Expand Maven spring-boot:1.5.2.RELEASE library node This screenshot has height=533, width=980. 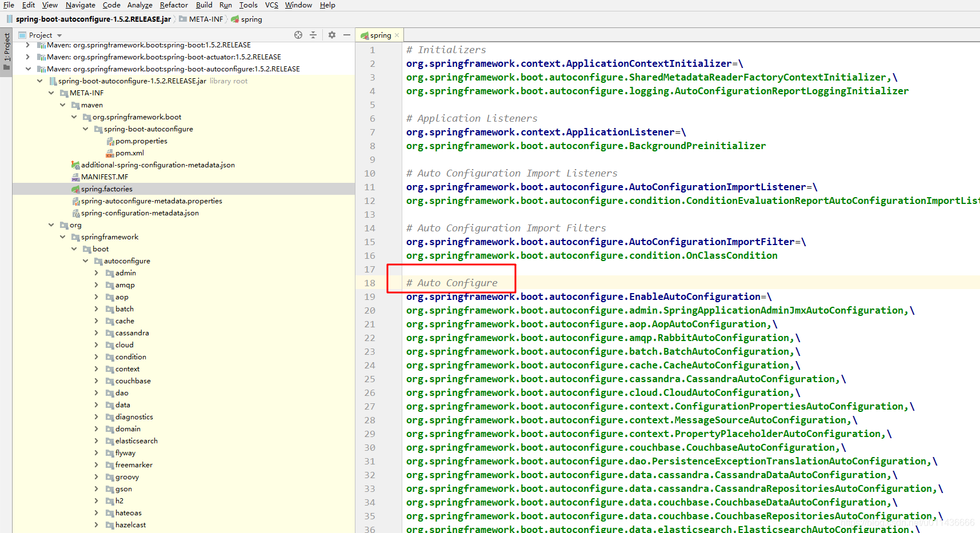tap(28, 45)
